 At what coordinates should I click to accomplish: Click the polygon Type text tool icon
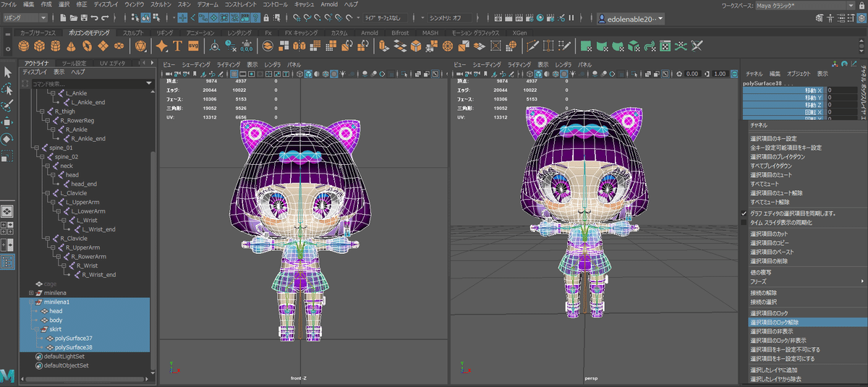pos(177,46)
